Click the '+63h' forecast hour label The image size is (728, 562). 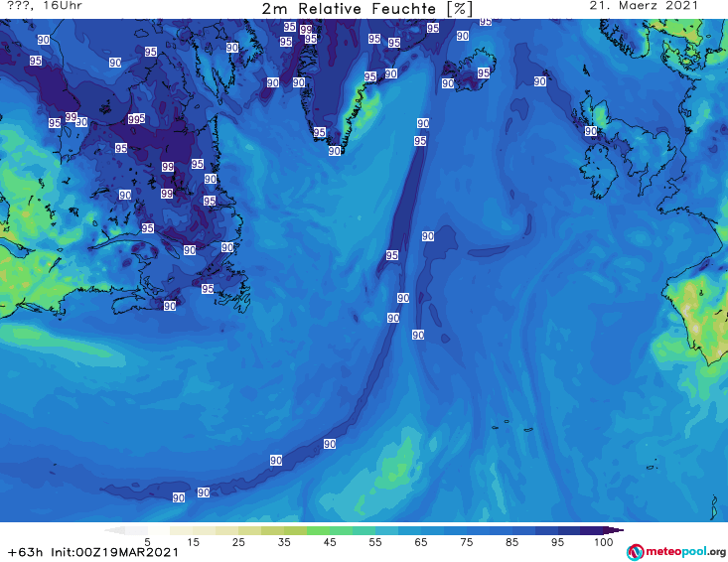(26, 552)
